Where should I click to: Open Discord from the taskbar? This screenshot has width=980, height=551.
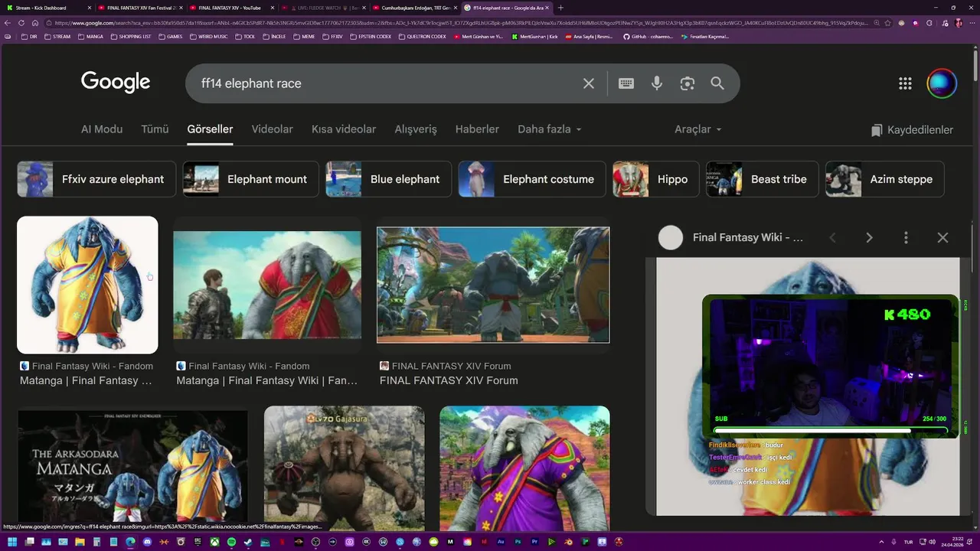147,542
